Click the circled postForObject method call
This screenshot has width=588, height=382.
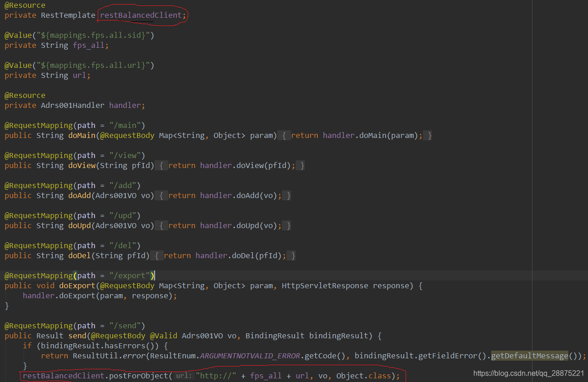pos(141,376)
